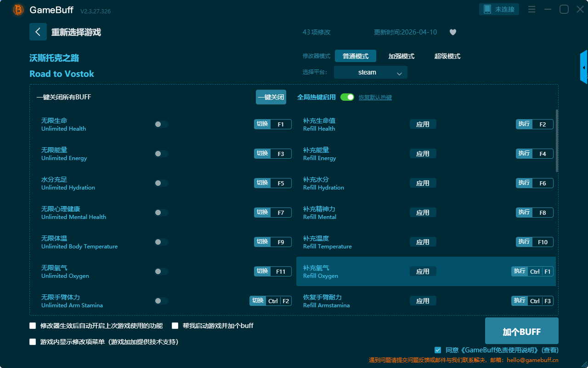Click the cheat list vertical scrollbar
Viewport: 588px width, 368px height.
(x=557, y=141)
